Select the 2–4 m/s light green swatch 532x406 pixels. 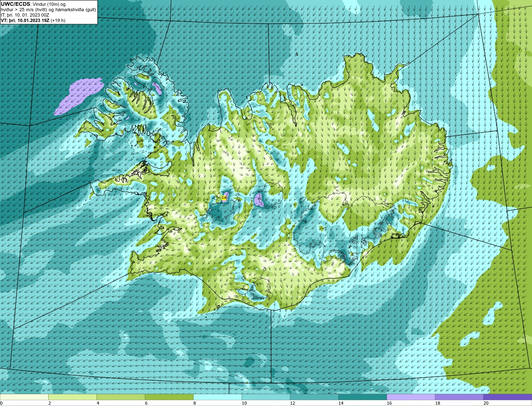72,397
